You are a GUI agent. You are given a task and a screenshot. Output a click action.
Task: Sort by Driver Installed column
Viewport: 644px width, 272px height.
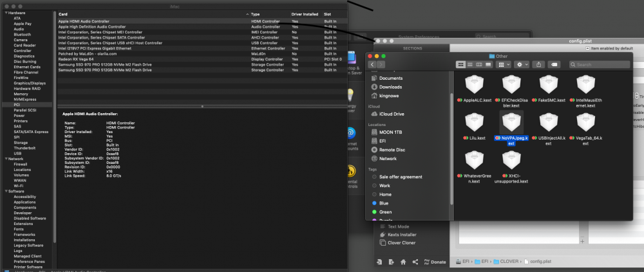(x=306, y=14)
